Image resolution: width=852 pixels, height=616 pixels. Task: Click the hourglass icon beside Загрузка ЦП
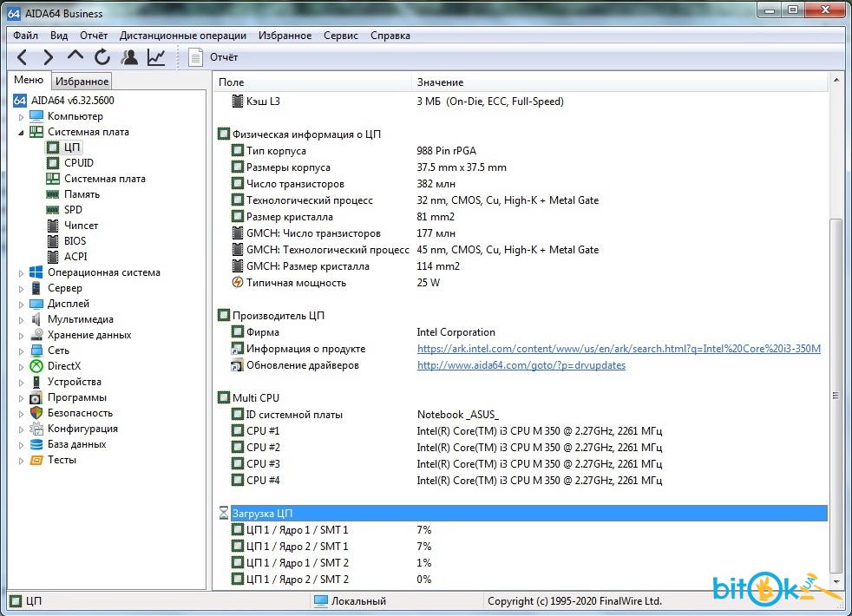[x=223, y=514]
